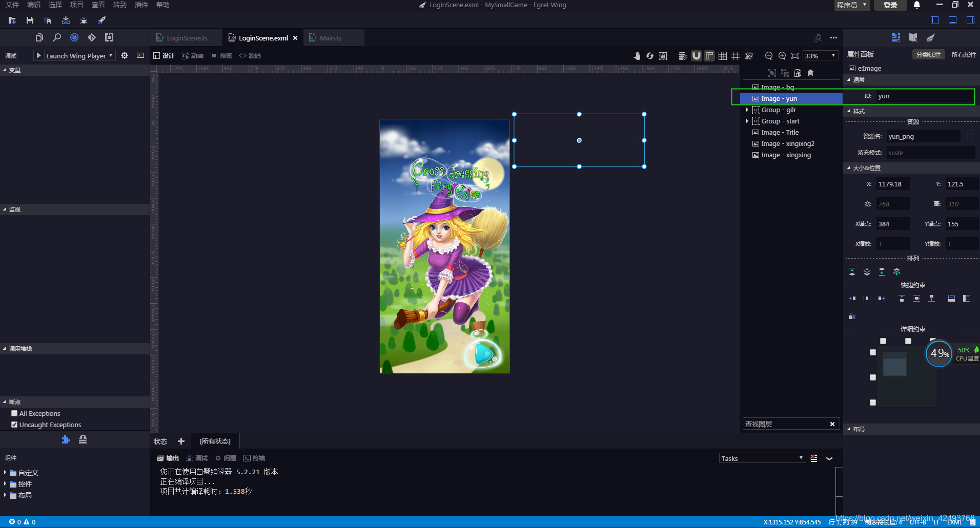This screenshot has width=980, height=528.
Task: Open the 33% zoom level dropdown
Action: (x=820, y=56)
